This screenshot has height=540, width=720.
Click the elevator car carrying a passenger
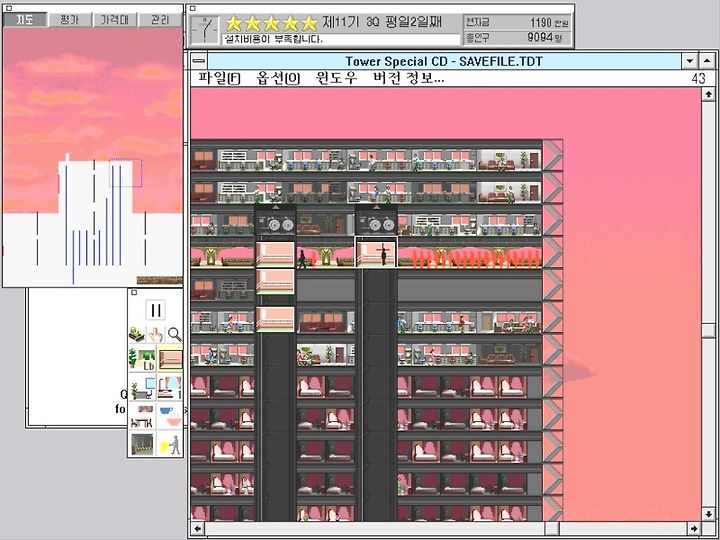(x=376, y=253)
